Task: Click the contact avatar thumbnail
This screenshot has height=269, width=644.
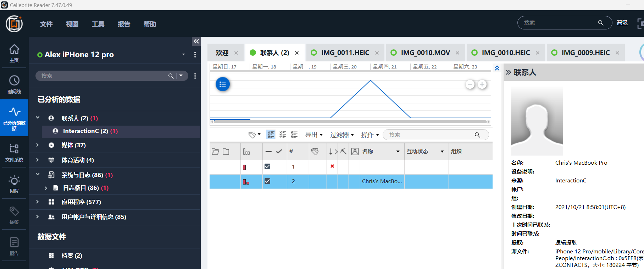Action: click(x=537, y=121)
